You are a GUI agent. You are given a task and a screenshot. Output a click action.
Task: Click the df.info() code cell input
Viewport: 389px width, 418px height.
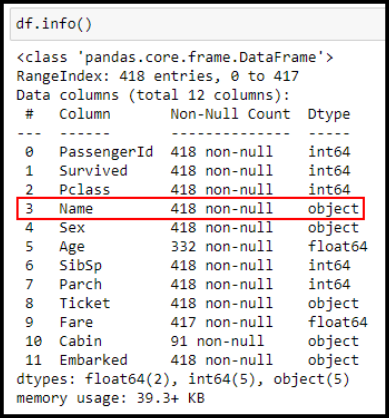coord(198,24)
